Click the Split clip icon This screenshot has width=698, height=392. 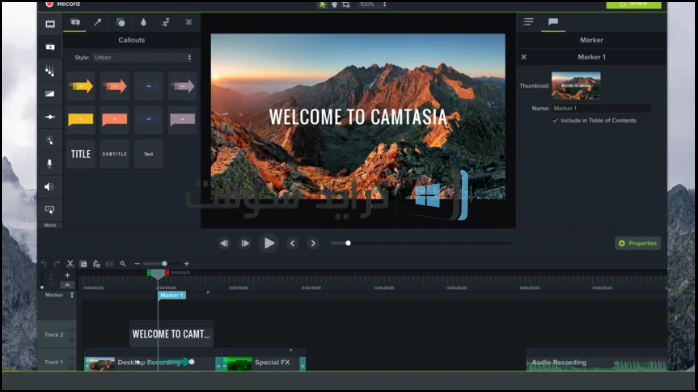tap(110, 264)
